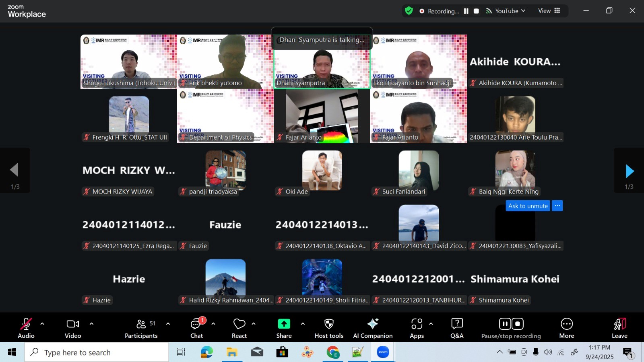This screenshot has height=362, width=644.
Task: Open the AI Companion
Action: pyautogui.click(x=373, y=328)
